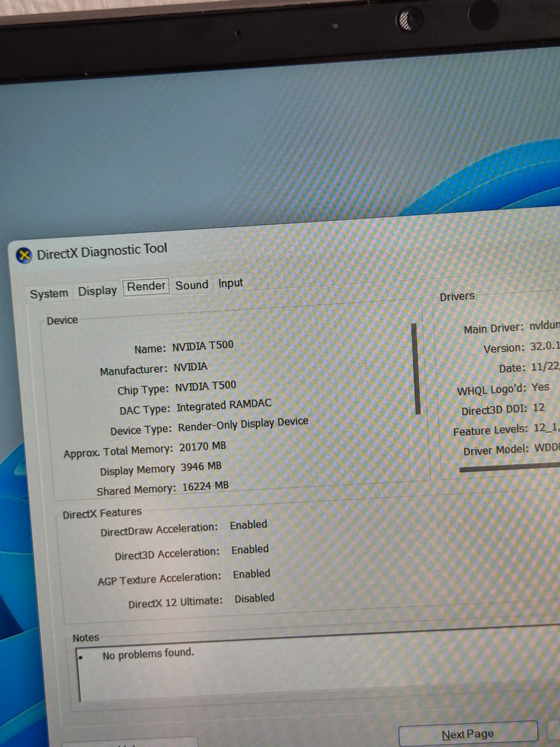Click the 'Device' group label
Viewport: 560px width, 747px height.
(62, 320)
